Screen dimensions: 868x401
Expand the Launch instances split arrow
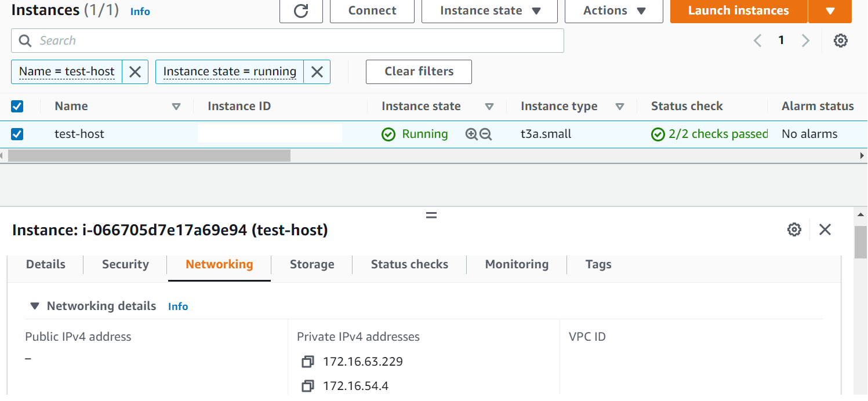pos(830,11)
